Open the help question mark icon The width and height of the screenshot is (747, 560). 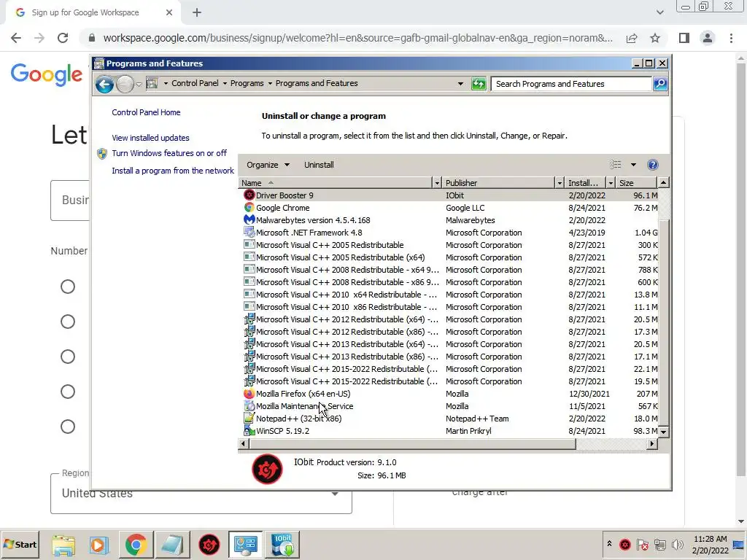coord(653,165)
